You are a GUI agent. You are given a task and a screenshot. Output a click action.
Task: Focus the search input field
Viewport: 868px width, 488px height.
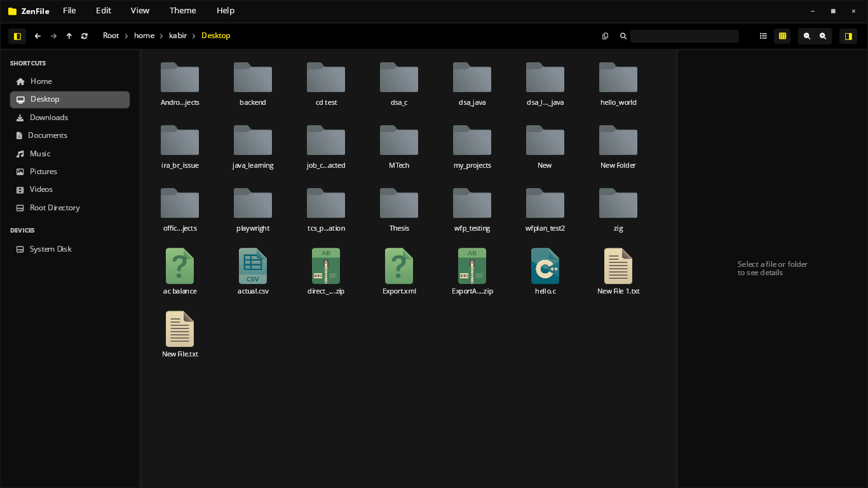684,36
